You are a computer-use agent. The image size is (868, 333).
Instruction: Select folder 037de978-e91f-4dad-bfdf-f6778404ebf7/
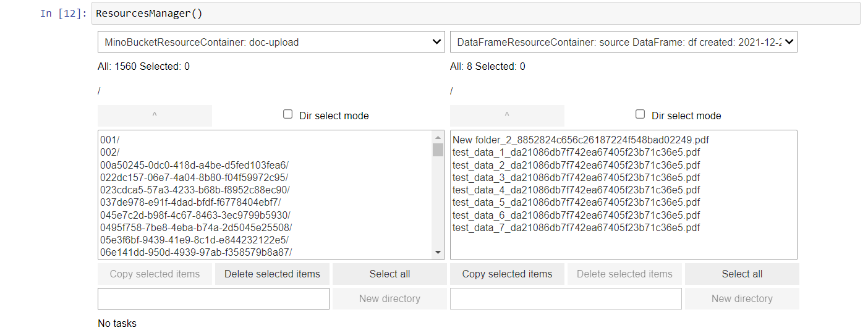click(266, 202)
